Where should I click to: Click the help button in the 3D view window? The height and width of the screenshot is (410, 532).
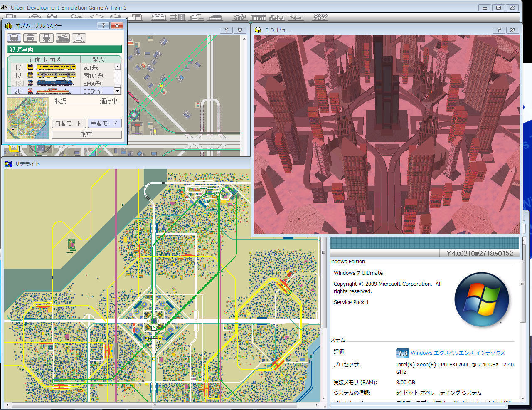(x=499, y=30)
